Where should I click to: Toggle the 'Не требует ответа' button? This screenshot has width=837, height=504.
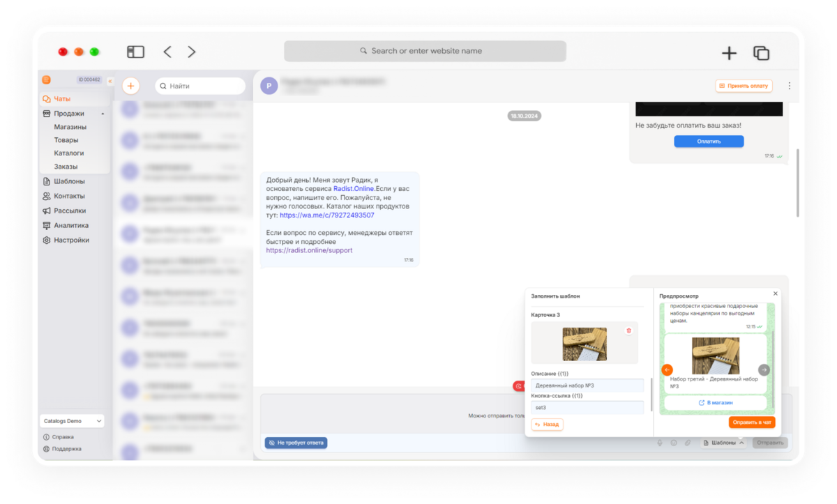point(296,443)
